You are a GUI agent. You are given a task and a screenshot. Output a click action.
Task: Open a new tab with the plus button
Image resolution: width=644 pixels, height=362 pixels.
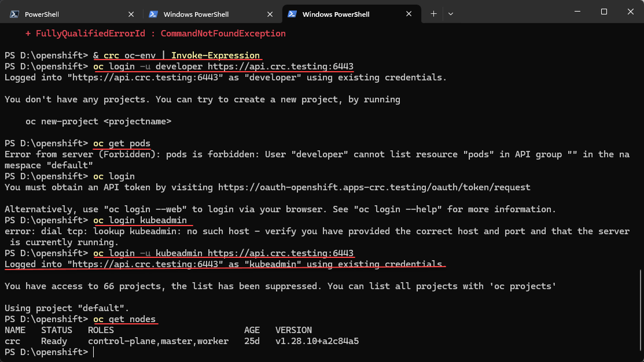tap(433, 14)
